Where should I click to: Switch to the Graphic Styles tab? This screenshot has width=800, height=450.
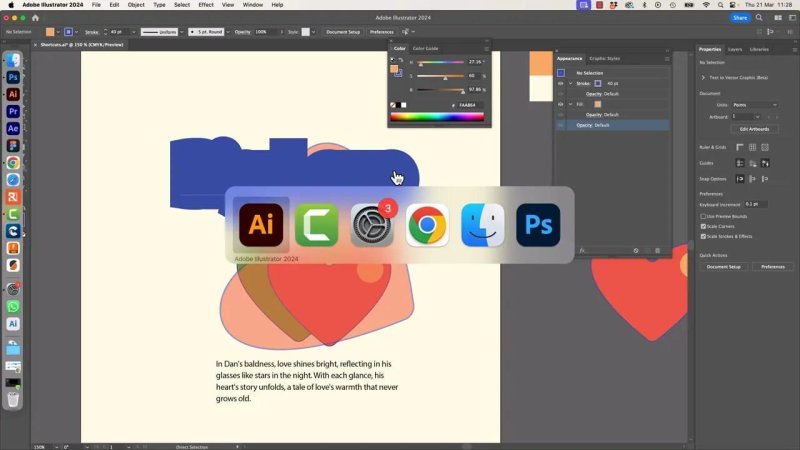coord(605,59)
